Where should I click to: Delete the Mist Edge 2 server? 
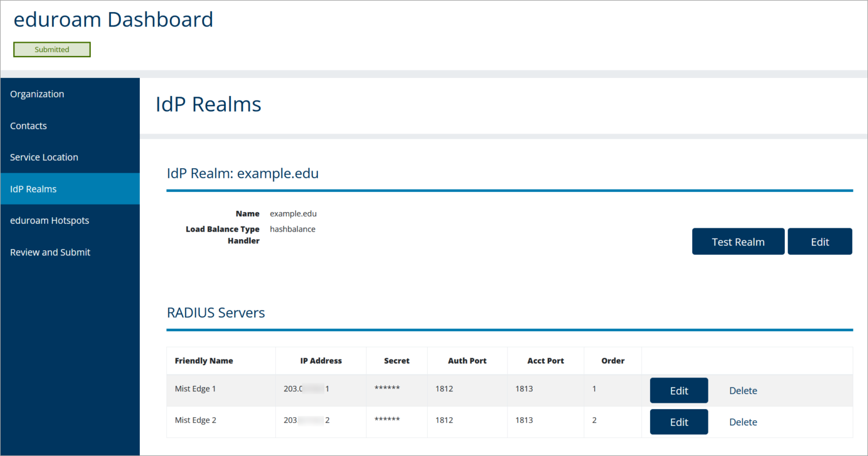[743, 422]
